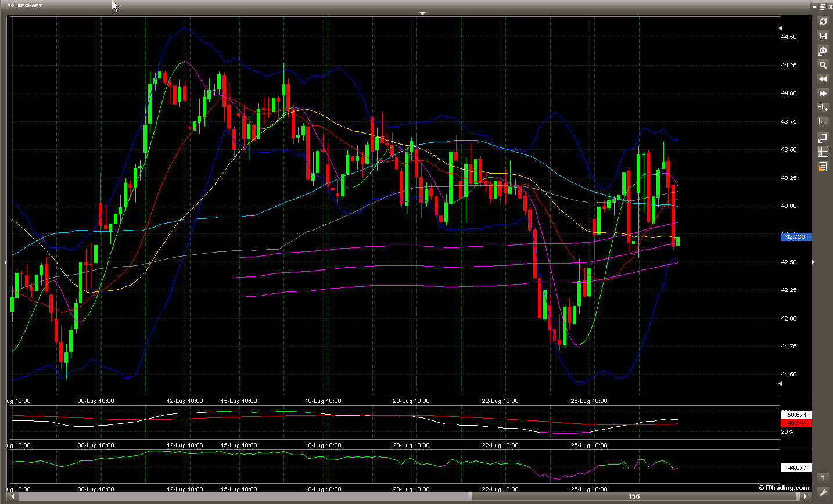This screenshot has width=833, height=504.
Task: Click the oscillator value 44,677
Action: (796, 467)
